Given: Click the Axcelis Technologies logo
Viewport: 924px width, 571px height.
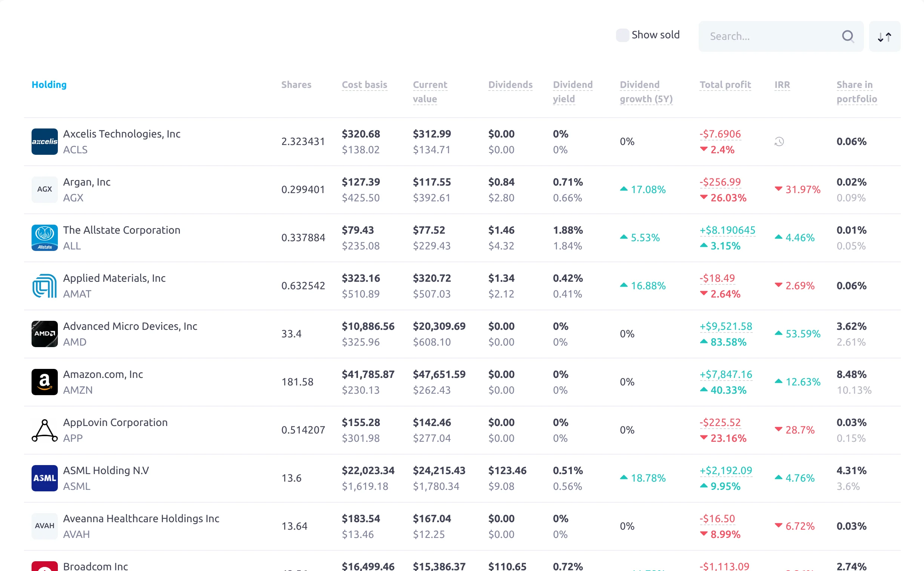Looking at the screenshot, I should click(45, 142).
